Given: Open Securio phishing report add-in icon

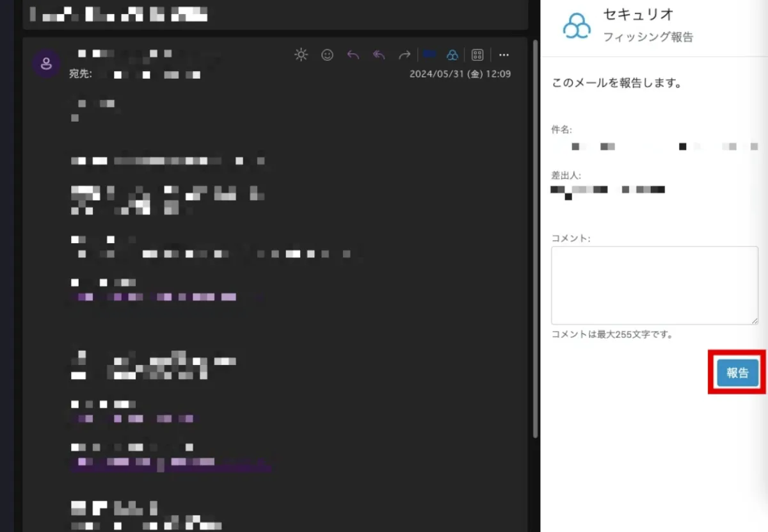Looking at the screenshot, I should [x=452, y=55].
